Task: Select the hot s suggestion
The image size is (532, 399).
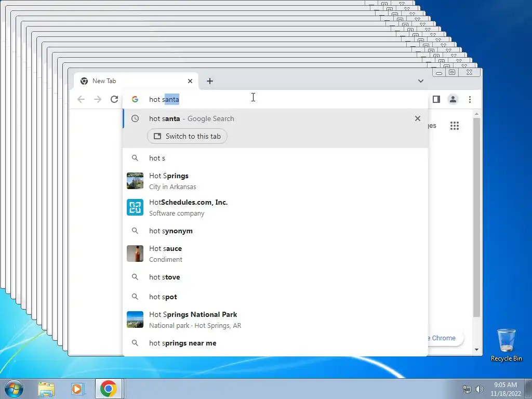Action: [275, 158]
